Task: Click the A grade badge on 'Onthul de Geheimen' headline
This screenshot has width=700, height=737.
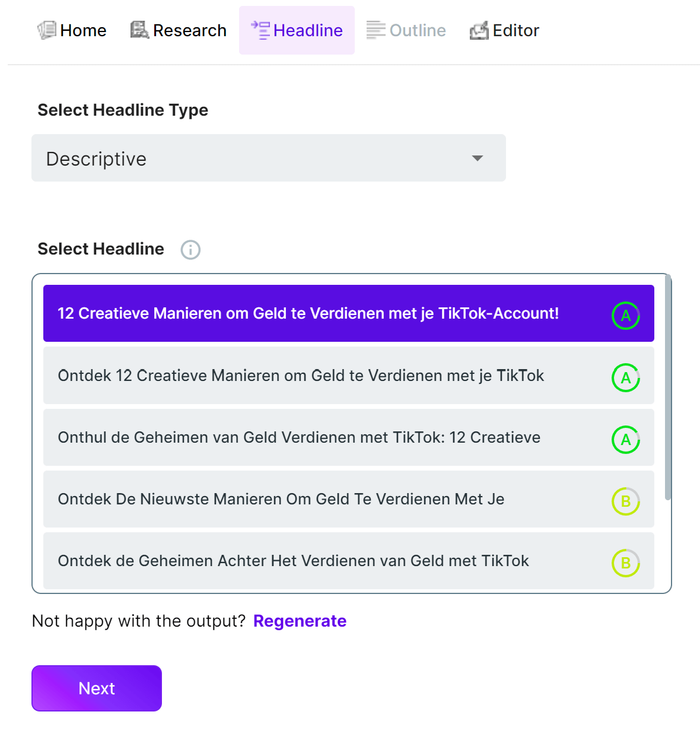Action: coord(625,440)
